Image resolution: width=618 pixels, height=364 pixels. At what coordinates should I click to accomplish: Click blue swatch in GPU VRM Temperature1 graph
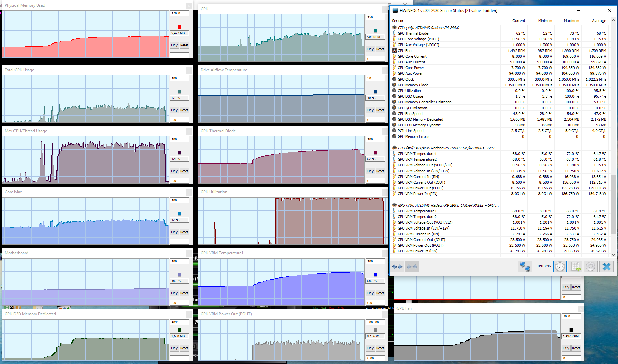tap(376, 275)
